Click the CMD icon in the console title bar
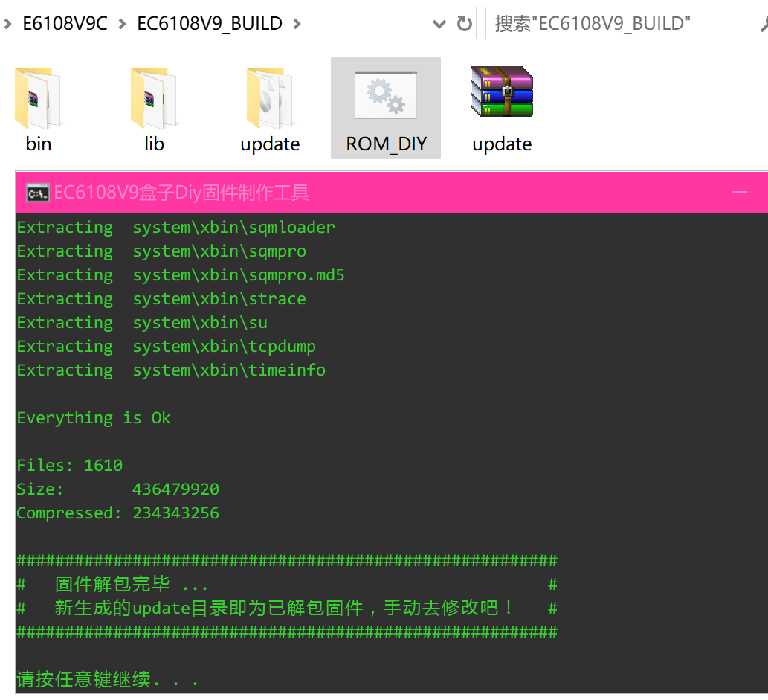Screen dimensions: 768x700 (x=36, y=192)
